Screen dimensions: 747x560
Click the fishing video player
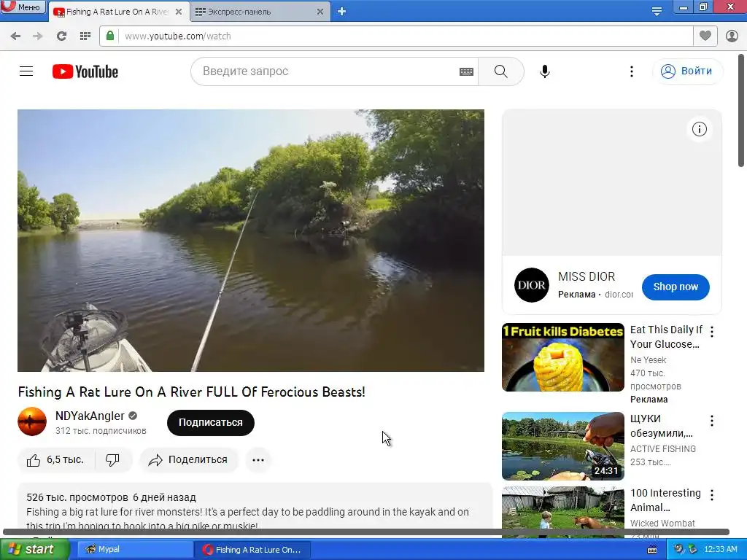(x=251, y=241)
